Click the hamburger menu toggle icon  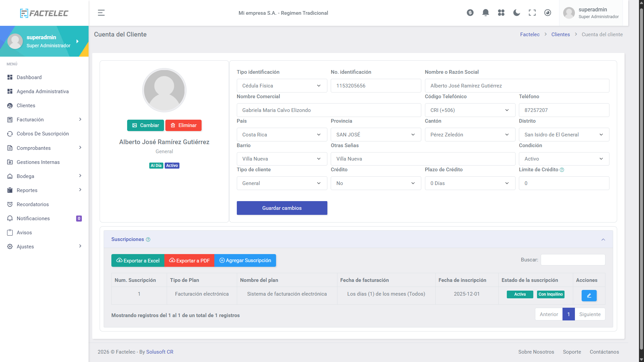click(x=101, y=13)
